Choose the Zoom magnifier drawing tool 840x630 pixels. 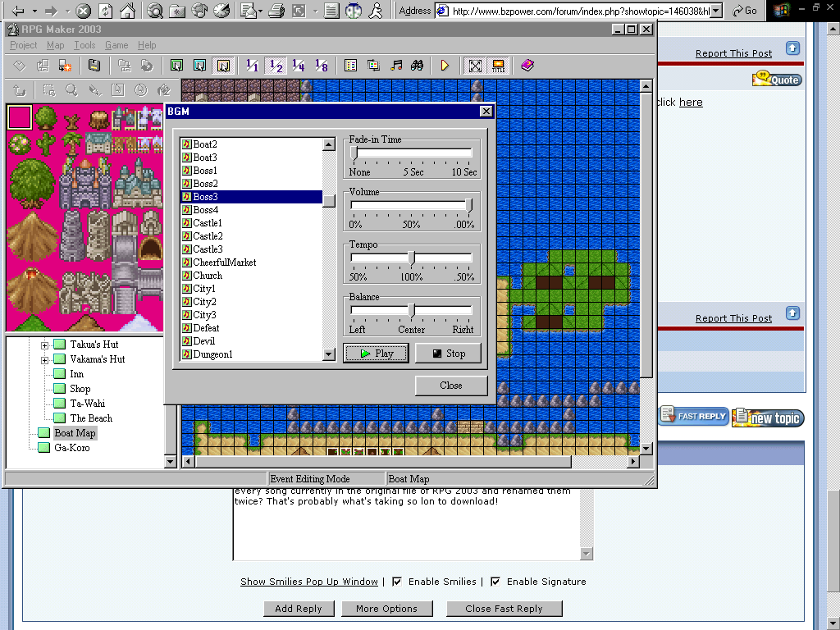pos(72,90)
